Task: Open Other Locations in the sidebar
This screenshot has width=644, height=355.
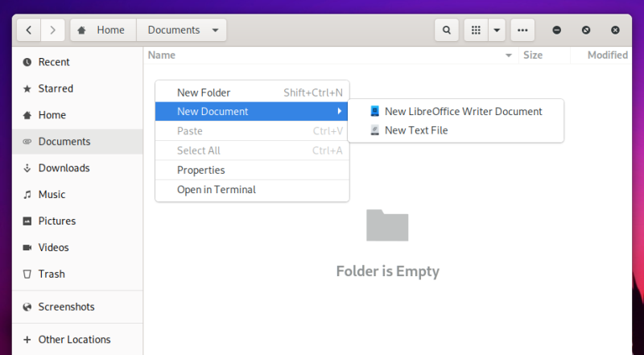Action: point(77,340)
